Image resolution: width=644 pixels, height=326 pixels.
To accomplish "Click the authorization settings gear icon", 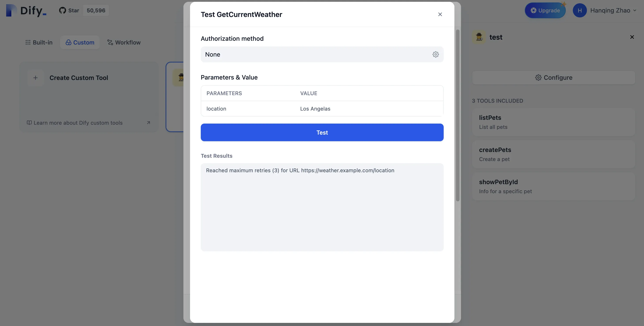I will point(436,54).
